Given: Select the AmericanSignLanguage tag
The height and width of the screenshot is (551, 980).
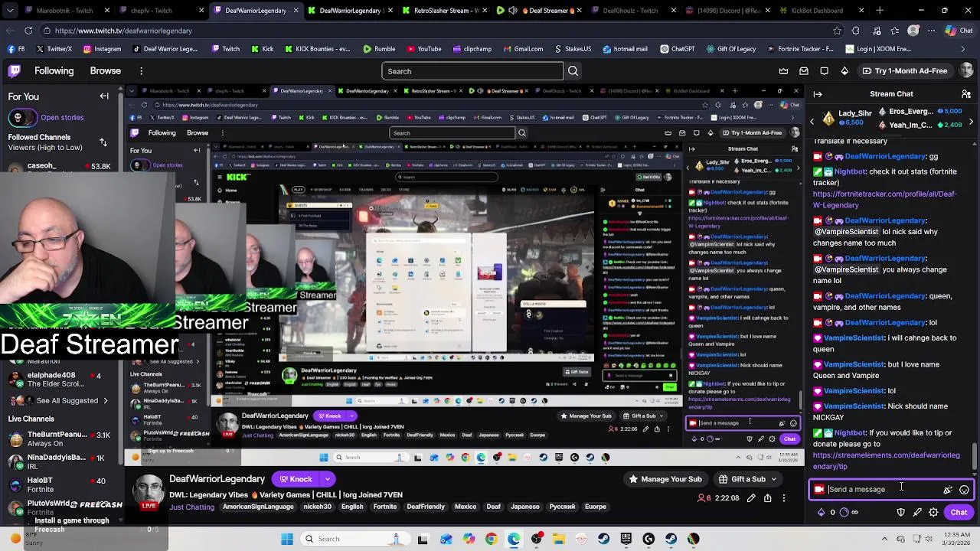Looking at the screenshot, I should tap(258, 507).
